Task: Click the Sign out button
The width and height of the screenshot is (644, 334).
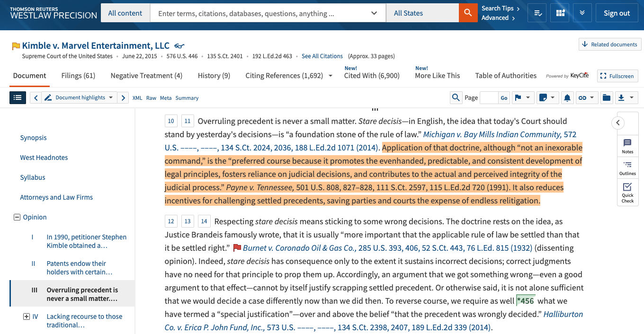Action: pos(617,13)
